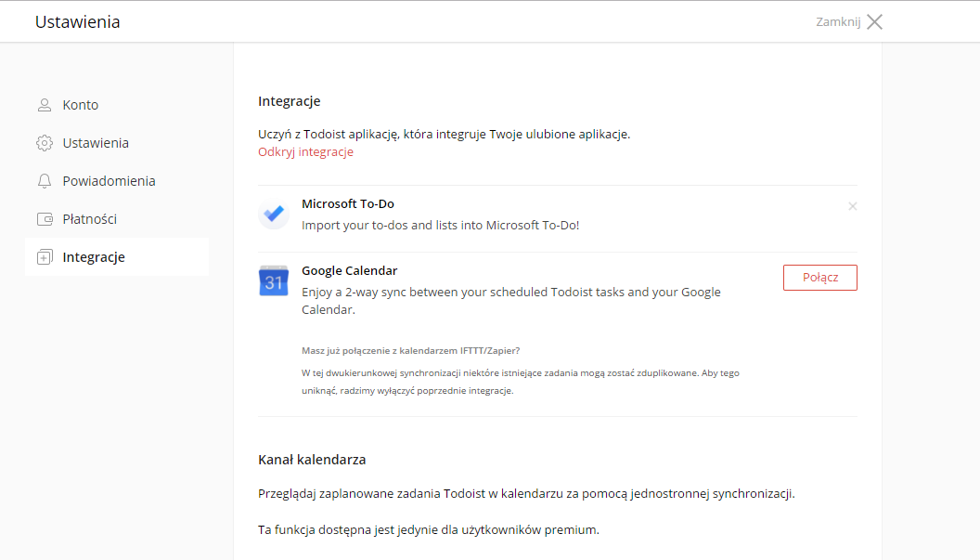Image resolution: width=980 pixels, height=560 pixels.
Task: Click the 'Ta funkcja dostępna jest jedynie' text
Action: [429, 530]
